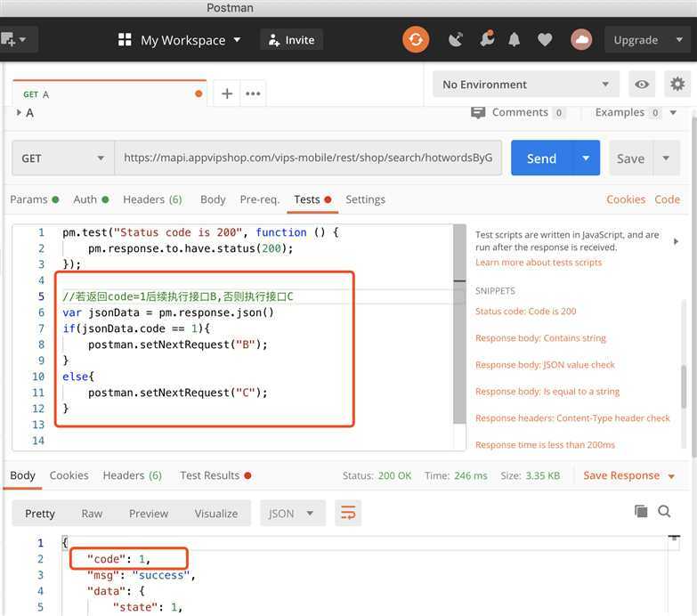Switch to the Params tab

(x=34, y=199)
